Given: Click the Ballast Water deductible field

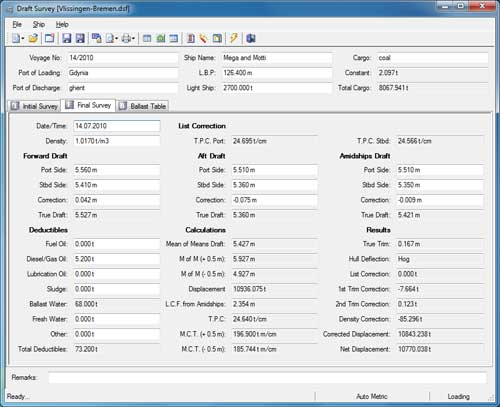Looking at the screenshot, I should point(117,304).
